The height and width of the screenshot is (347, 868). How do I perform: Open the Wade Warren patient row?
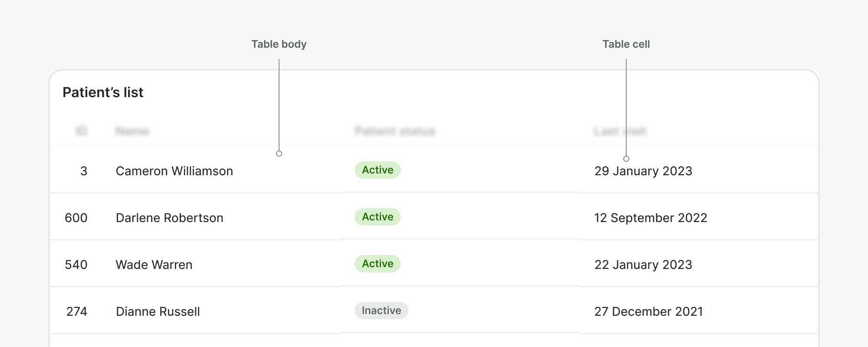pyautogui.click(x=154, y=265)
